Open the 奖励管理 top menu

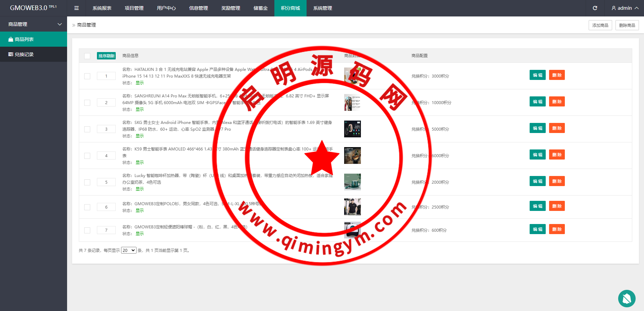(230, 8)
